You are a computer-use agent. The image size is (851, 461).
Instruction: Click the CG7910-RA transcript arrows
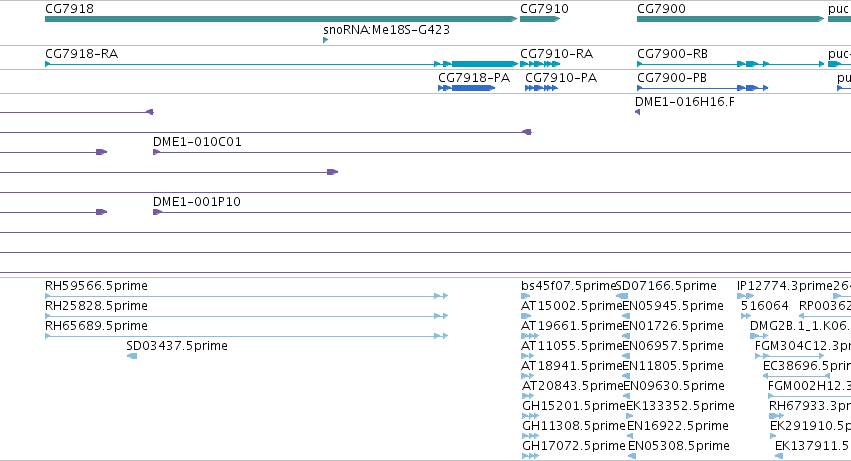tap(540, 64)
